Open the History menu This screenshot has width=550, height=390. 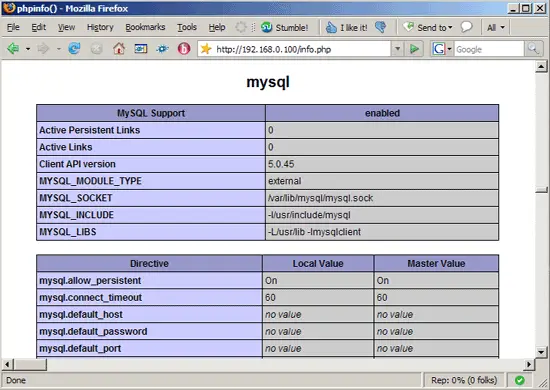click(100, 27)
